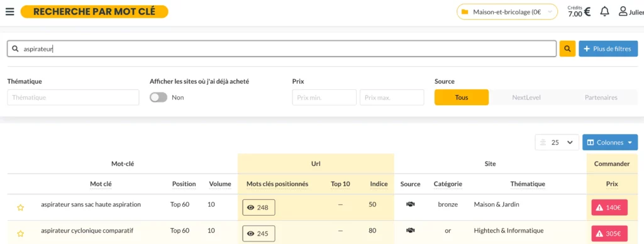The height and width of the screenshot is (244, 644).
Task: Open Maison-et-bricolage project dropdown
Action: pos(508,12)
